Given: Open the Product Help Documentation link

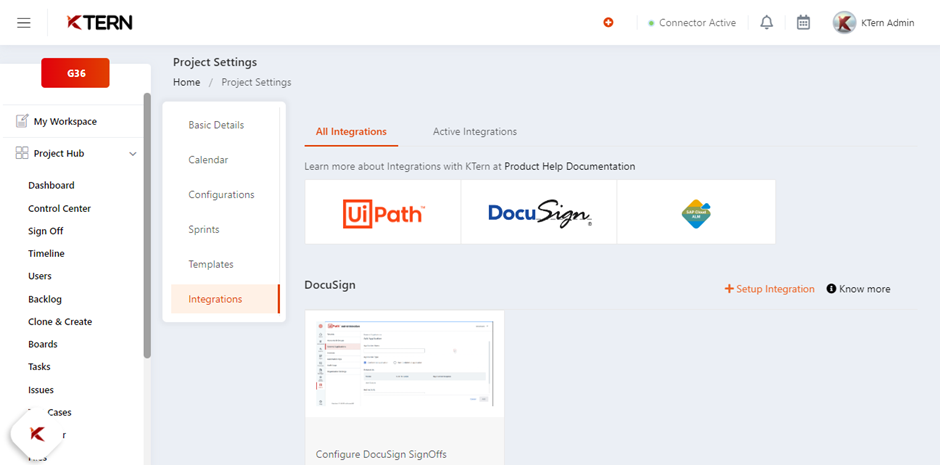Looking at the screenshot, I should pos(570,167).
